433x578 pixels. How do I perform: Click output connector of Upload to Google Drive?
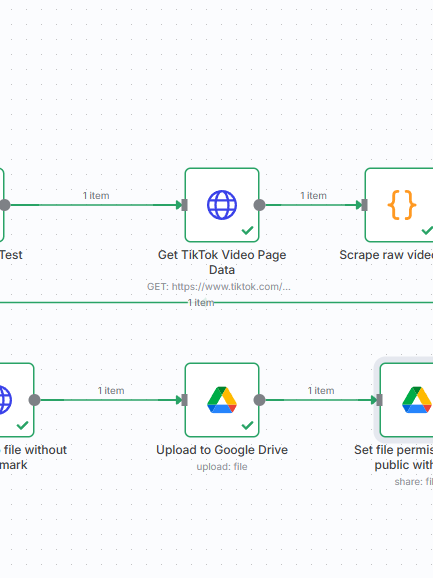click(259, 400)
